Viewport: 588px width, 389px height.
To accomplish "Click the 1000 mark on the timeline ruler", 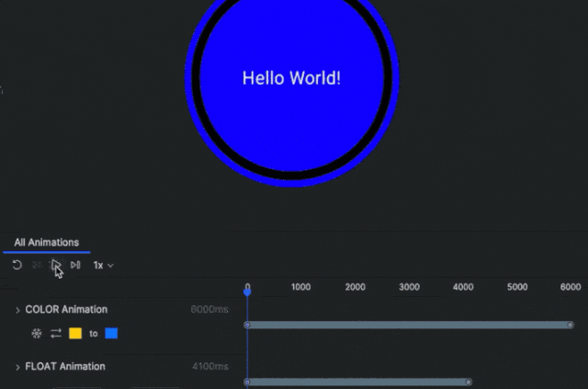I will point(300,287).
